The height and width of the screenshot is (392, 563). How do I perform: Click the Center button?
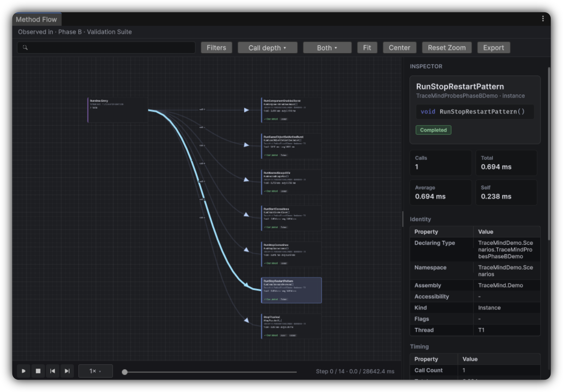pos(399,48)
